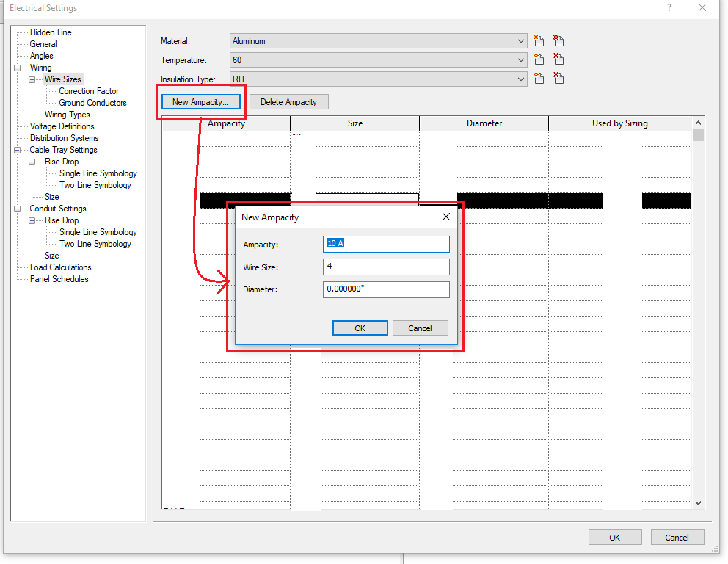Screen dimensions: 728x564
Task: Add a new Temperature using its new-document icon
Action: [x=539, y=59]
